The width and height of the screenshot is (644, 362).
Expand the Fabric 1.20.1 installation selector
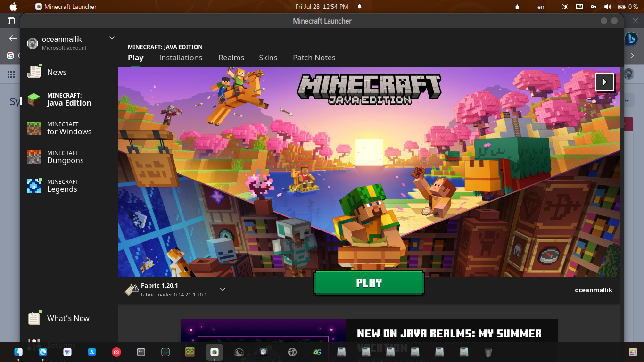pos(223,289)
